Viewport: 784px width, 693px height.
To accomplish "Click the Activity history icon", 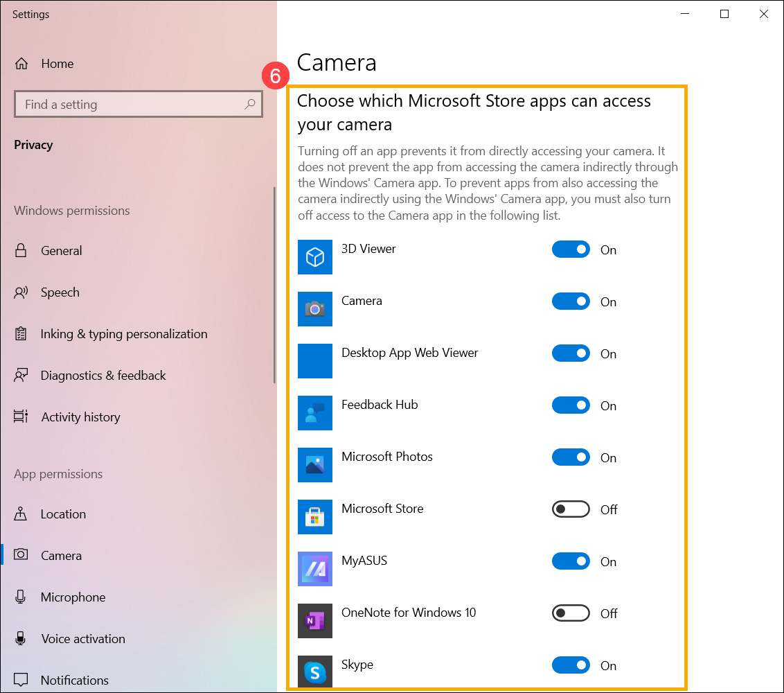I will [21, 416].
